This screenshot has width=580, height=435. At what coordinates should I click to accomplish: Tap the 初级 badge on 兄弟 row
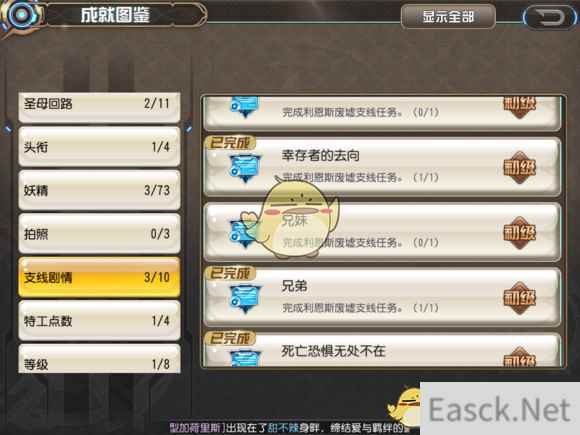click(520, 298)
